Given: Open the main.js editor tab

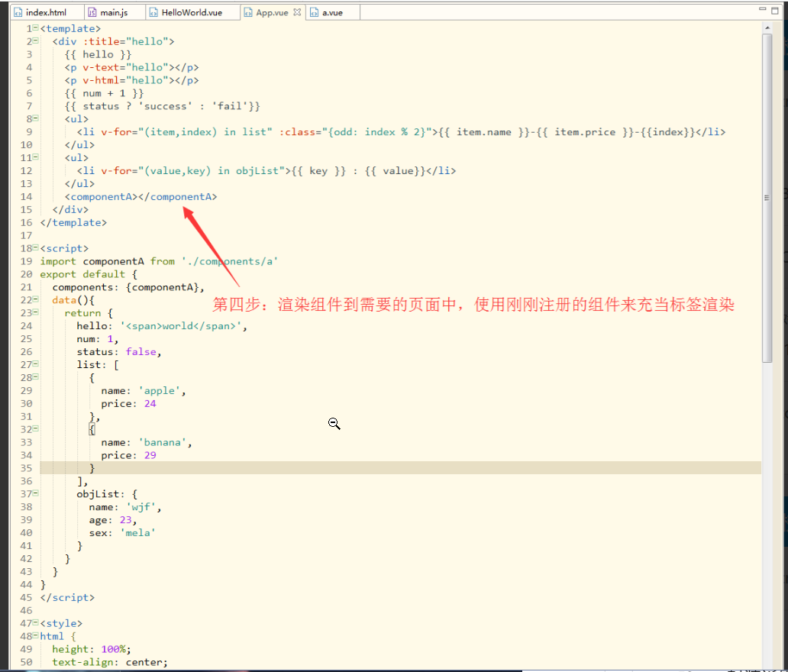Looking at the screenshot, I should click(x=114, y=12).
